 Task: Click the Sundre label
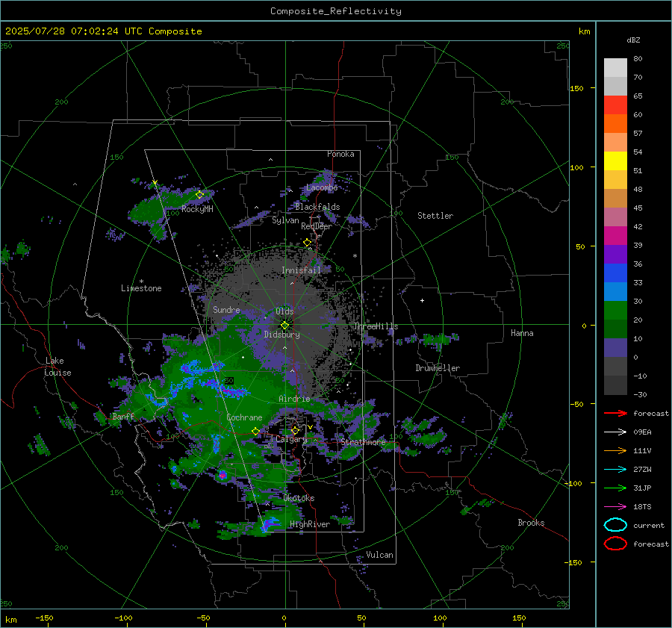click(227, 310)
